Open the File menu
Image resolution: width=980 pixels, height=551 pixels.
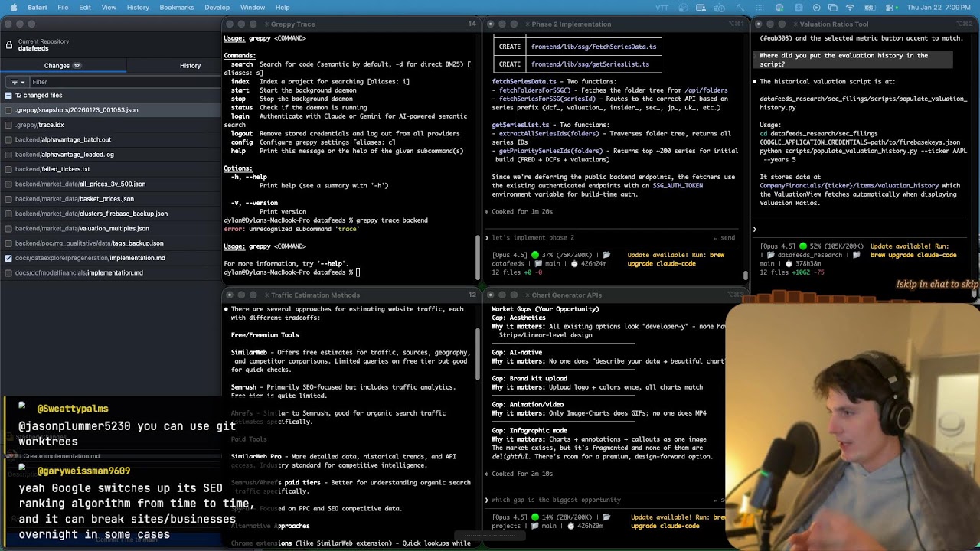pyautogui.click(x=63, y=8)
